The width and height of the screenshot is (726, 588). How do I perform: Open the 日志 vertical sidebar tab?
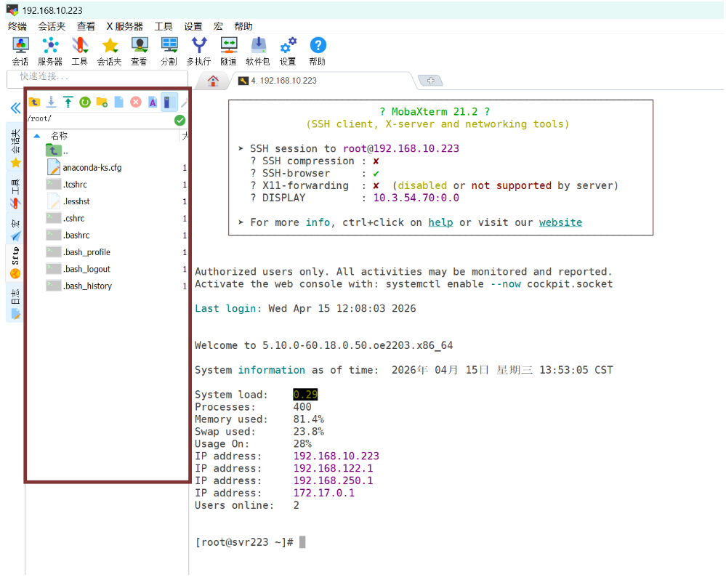pyautogui.click(x=15, y=303)
